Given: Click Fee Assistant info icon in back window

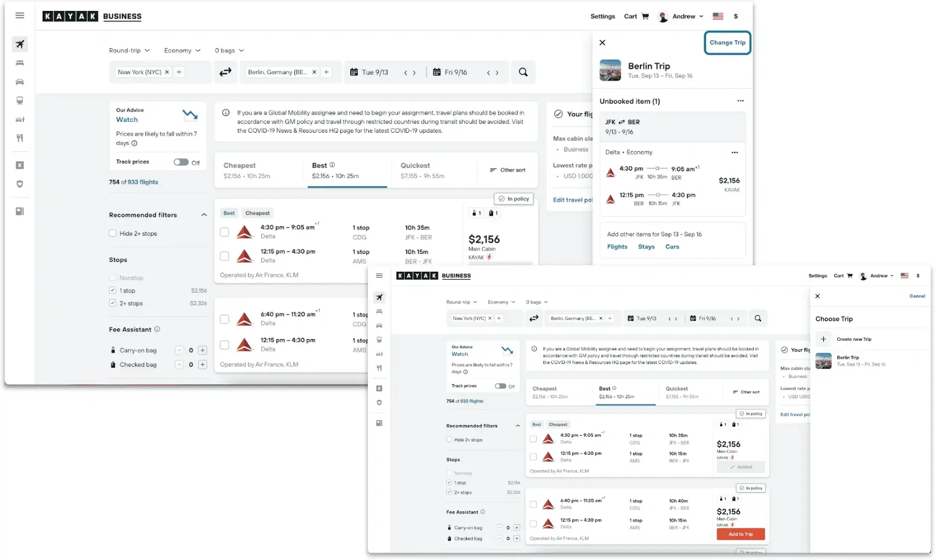Looking at the screenshot, I should (x=157, y=329).
